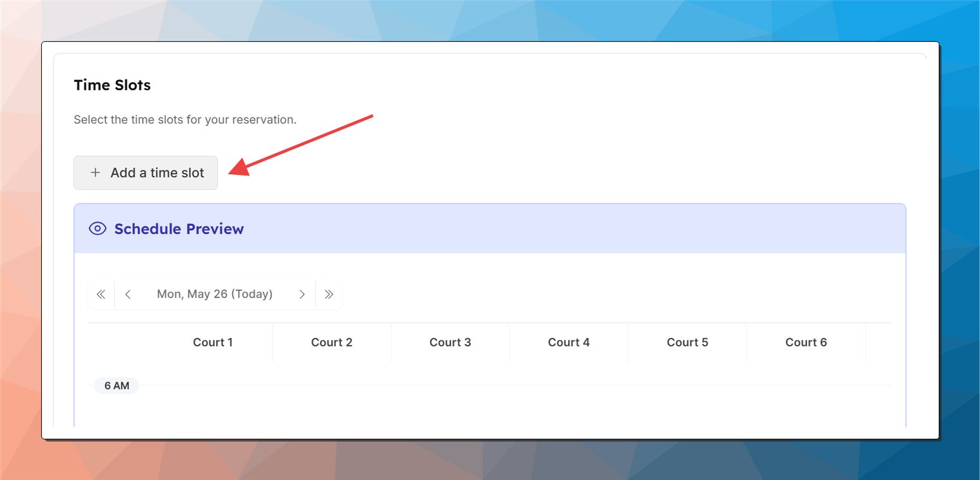Click the "Select the time slots" description text

pos(185,119)
